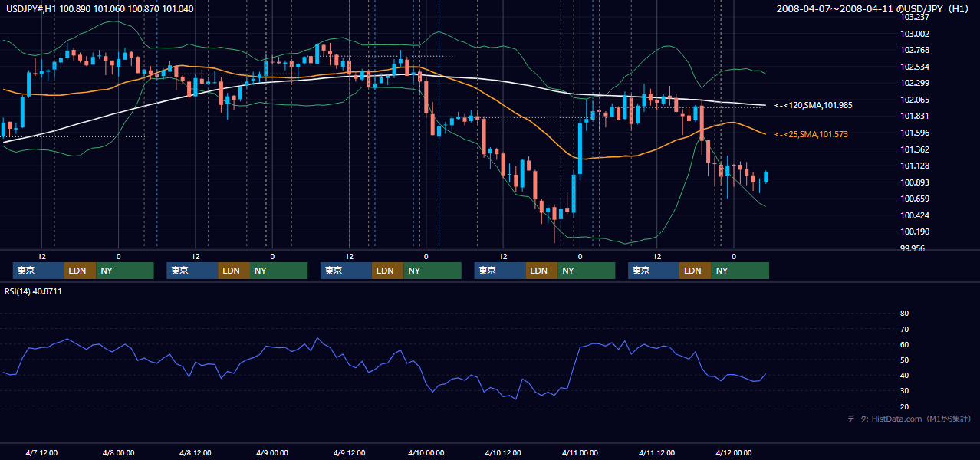Click the データ: HistData.com source note

(x=909, y=419)
